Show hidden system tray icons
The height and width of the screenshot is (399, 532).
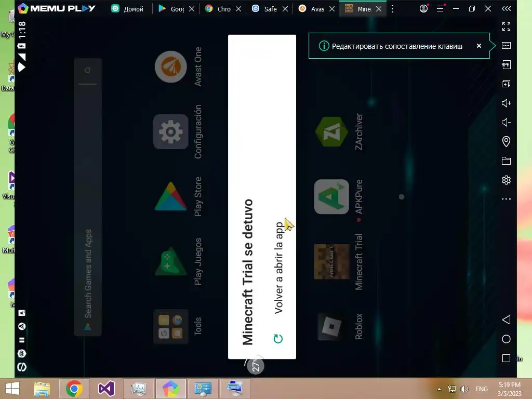coord(439,389)
